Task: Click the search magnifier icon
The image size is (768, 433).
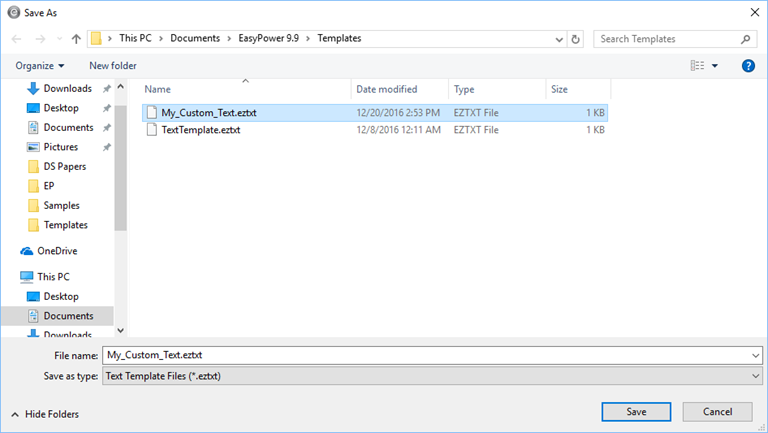Action: (x=746, y=39)
